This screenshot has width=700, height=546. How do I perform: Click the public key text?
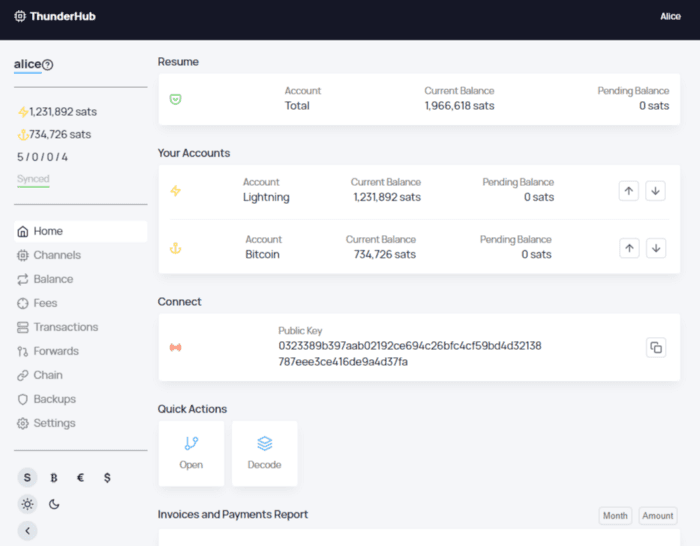[x=409, y=354]
